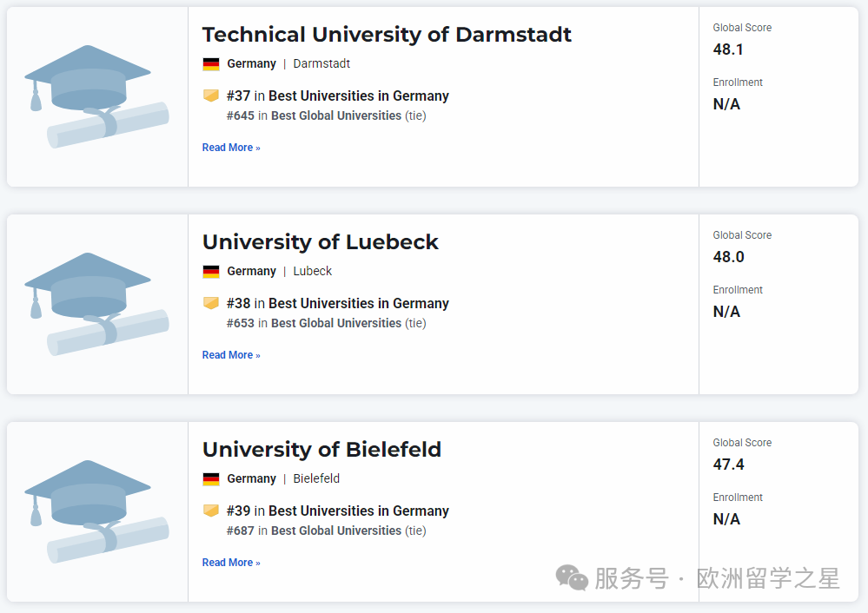Image resolution: width=868 pixels, height=613 pixels.
Task: Open Read More for Technical University of Darmstadt
Action: [231, 148]
